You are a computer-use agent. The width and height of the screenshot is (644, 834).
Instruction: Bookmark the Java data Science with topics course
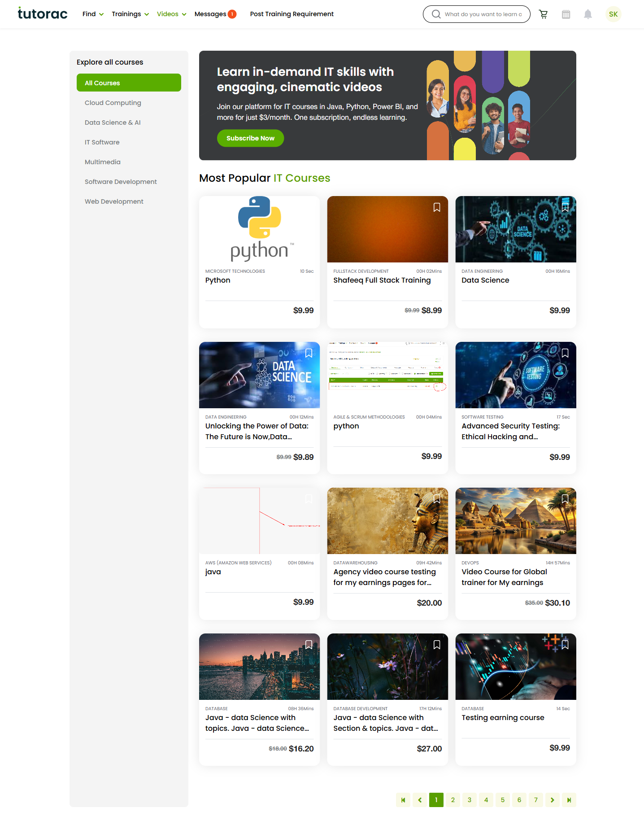point(309,645)
